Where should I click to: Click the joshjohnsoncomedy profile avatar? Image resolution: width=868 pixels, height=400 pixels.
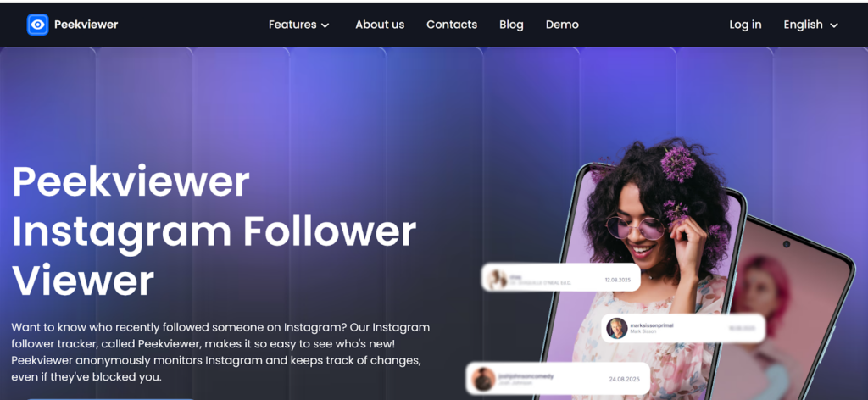point(483,380)
